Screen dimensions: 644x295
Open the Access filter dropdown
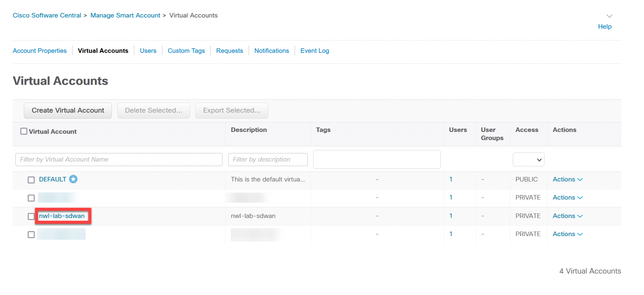coord(528,160)
